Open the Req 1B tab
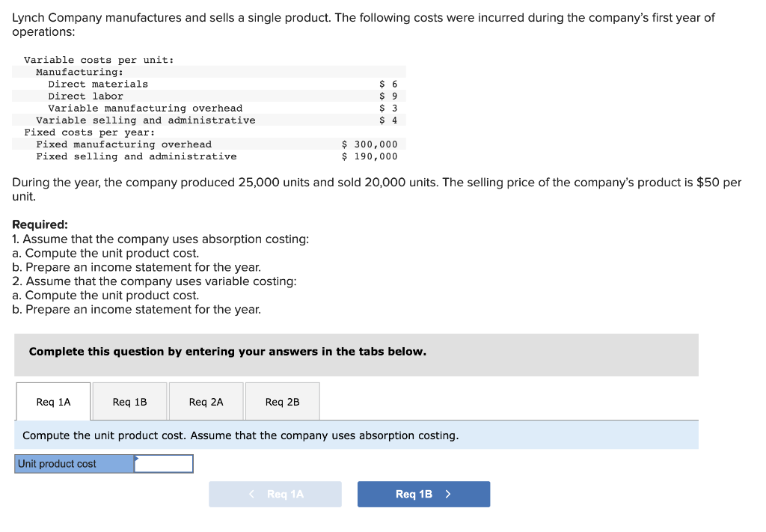 129,402
